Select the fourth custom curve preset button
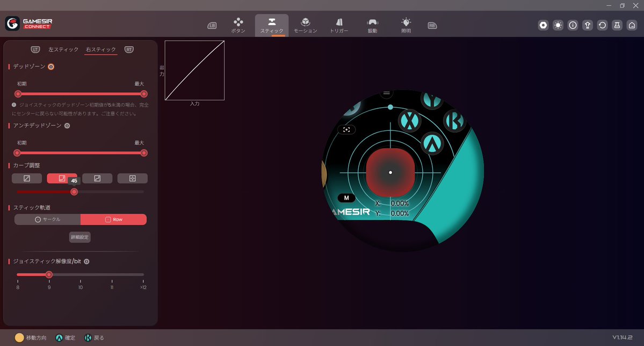This screenshot has height=346, width=644. 133,178
